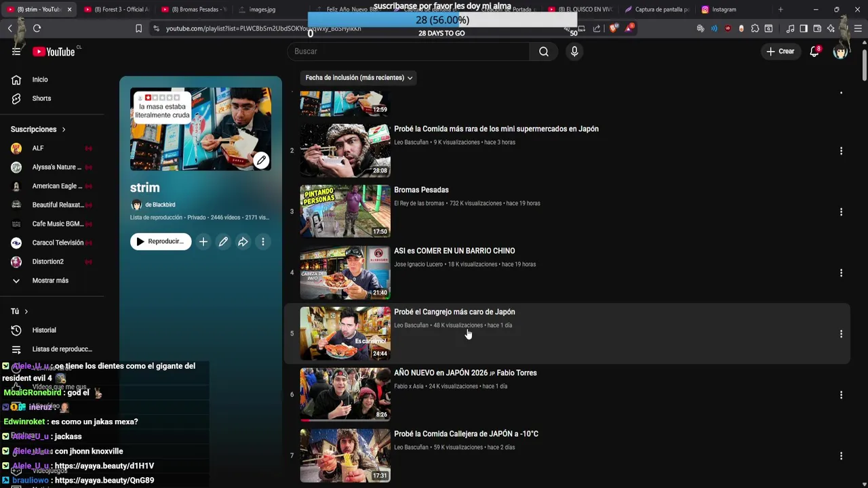868x488 pixels.
Task: Expand the Tú section
Action: [x=19, y=311]
